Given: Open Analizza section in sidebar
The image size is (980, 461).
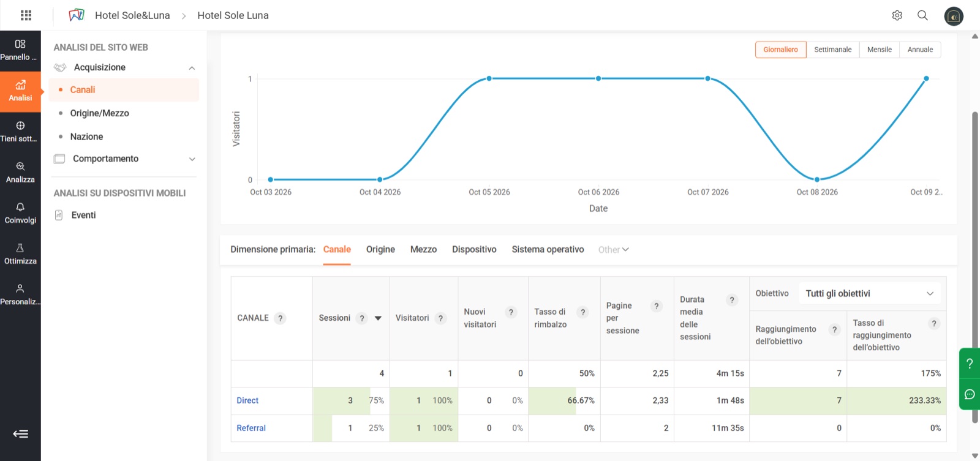Looking at the screenshot, I should tap(20, 173).
